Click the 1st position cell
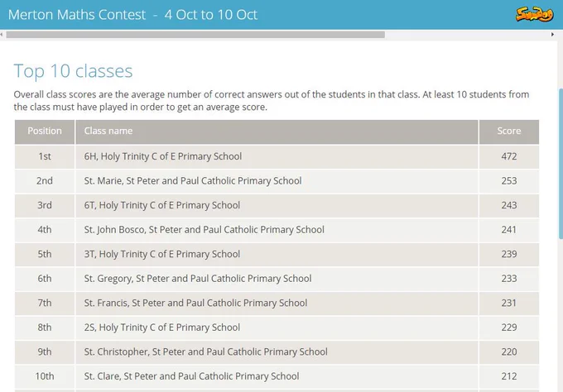 (x=45, y=157)
